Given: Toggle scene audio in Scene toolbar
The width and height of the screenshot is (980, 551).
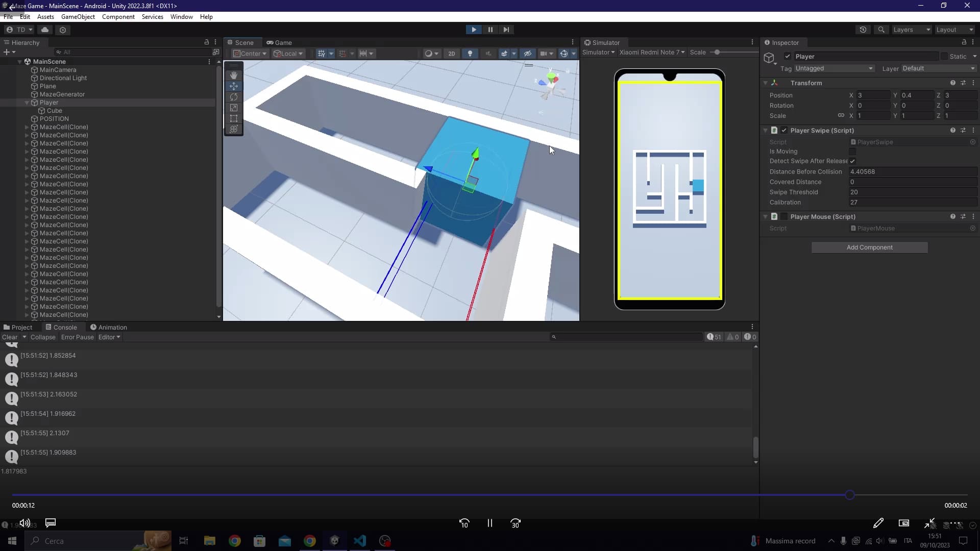Looking at the screenshot, I should 488,53.
